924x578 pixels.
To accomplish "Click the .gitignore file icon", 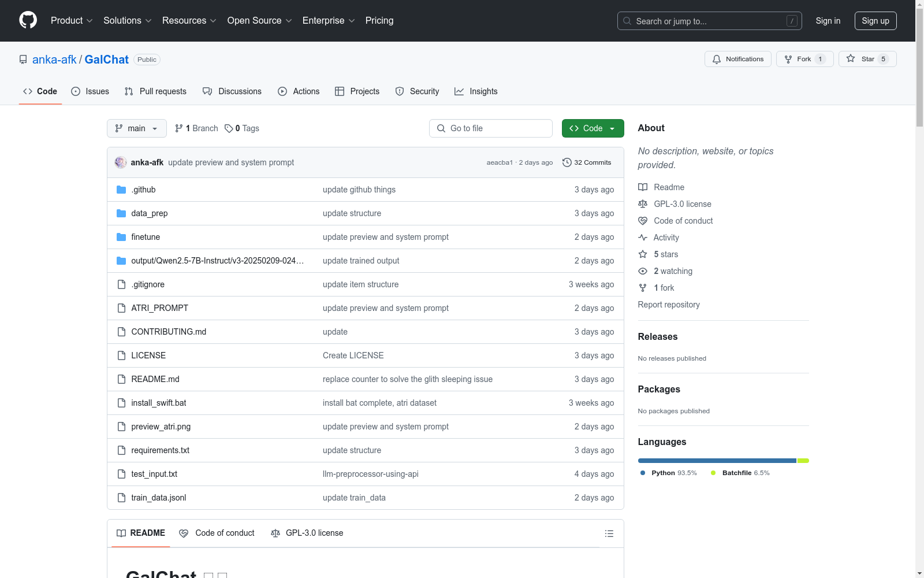I will [x=121, y=284].
